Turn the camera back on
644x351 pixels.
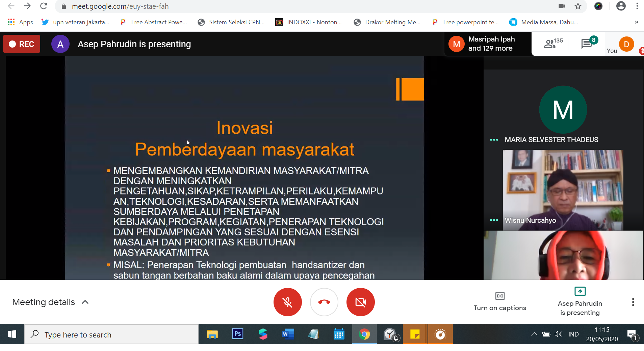(360, 302)
